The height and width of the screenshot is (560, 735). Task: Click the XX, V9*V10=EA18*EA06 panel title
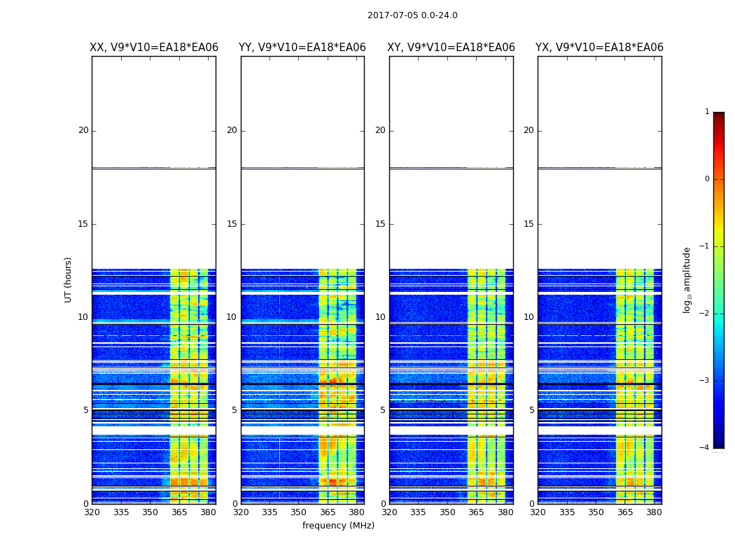[x=154, y=48]
